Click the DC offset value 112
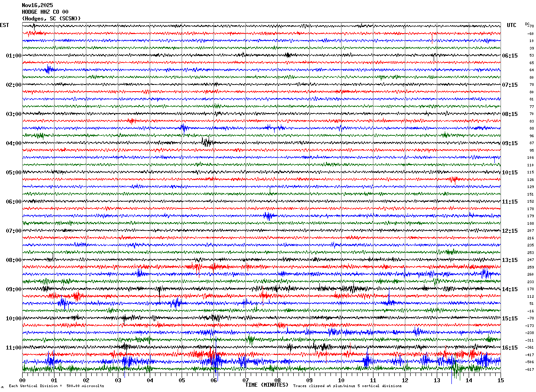The image size is (536, 392). click(x=531, y=296)
